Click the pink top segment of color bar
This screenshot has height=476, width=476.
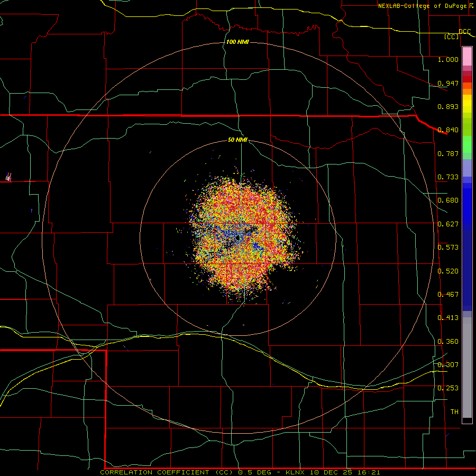[467, 57]
